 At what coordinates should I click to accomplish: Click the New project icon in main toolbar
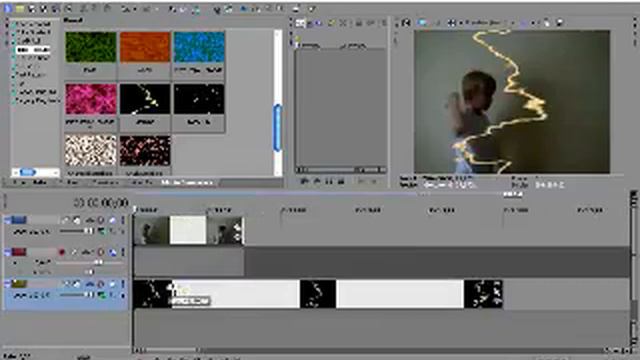pyautogui.click(x=8, y=8)
